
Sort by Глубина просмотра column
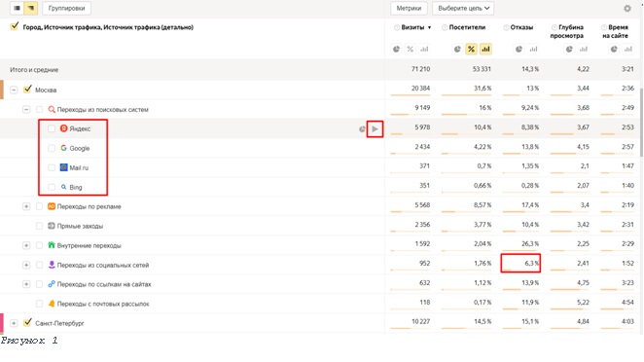(x=567, y=31)
